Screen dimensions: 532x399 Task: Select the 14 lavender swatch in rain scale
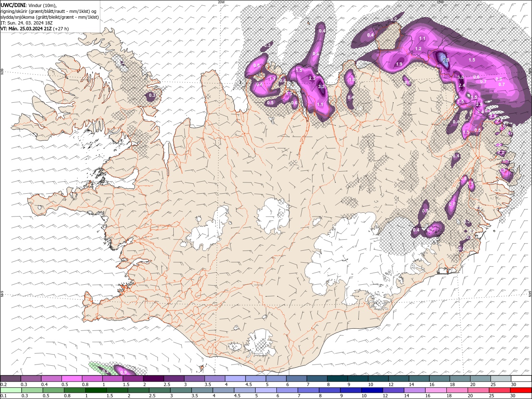(x=414, y=390)
